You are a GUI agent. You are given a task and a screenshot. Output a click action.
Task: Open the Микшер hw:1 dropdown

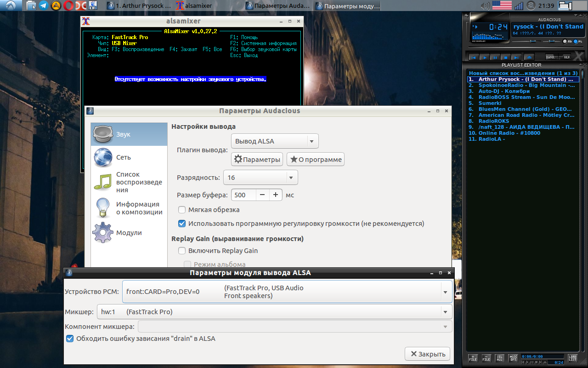coord(274,312)
